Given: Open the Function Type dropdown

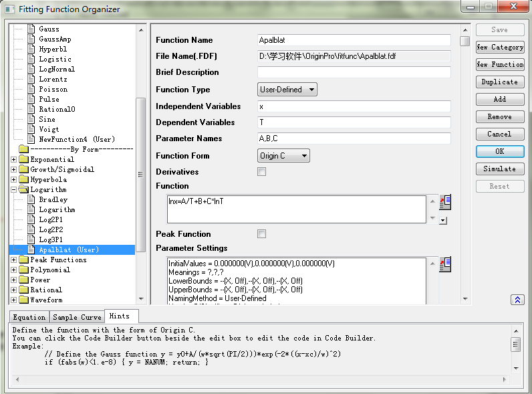Looking at the screenshot, I should pos(287,90).
